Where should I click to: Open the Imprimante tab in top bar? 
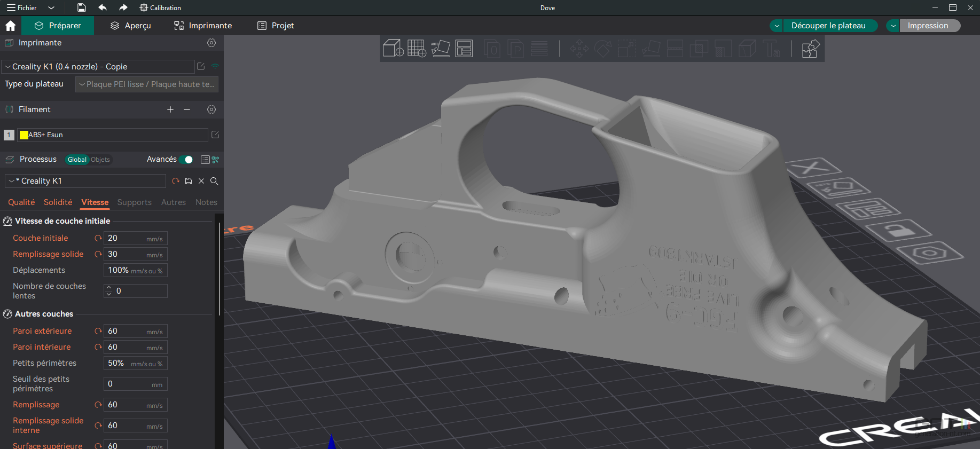[203, 26]
